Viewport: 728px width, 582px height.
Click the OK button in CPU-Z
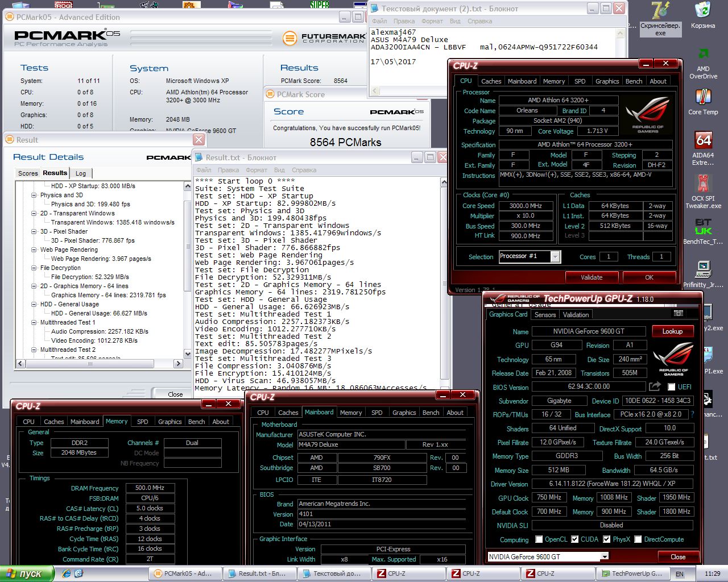(x=649, y=277)
